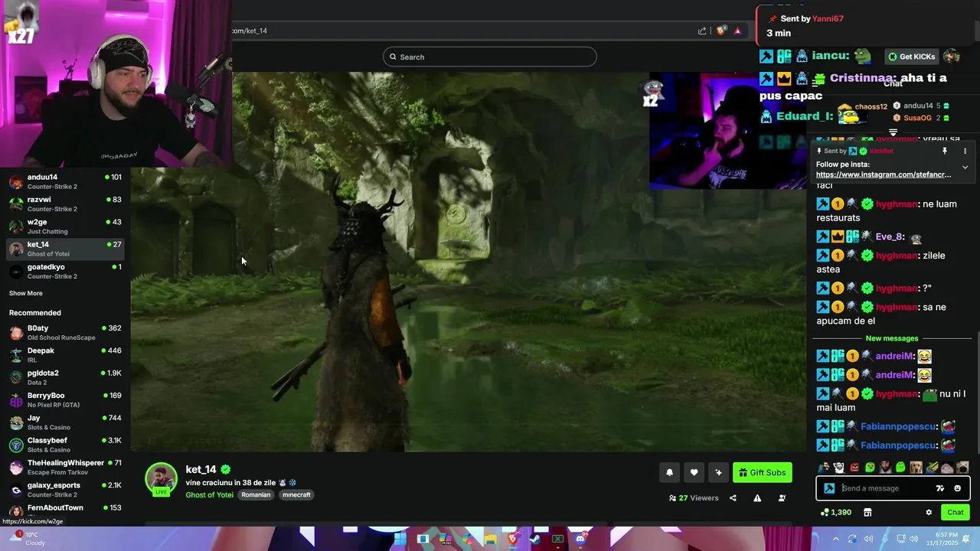Viewport: 980px width, 551px height.
Task: Click the translate icon in chat input
Action: pos(939,488)
